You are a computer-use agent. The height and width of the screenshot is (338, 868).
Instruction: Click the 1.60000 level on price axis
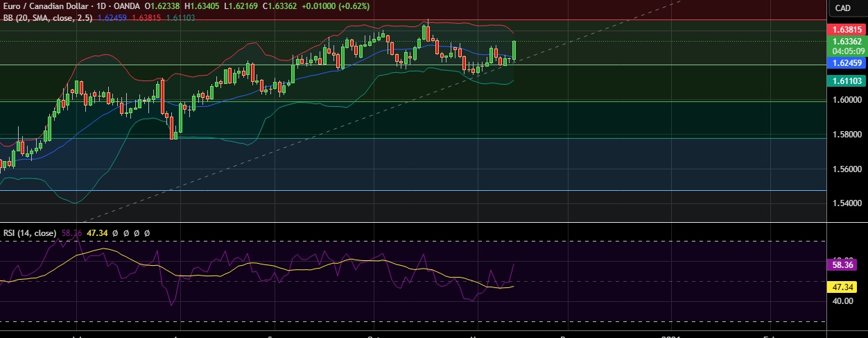847,100
